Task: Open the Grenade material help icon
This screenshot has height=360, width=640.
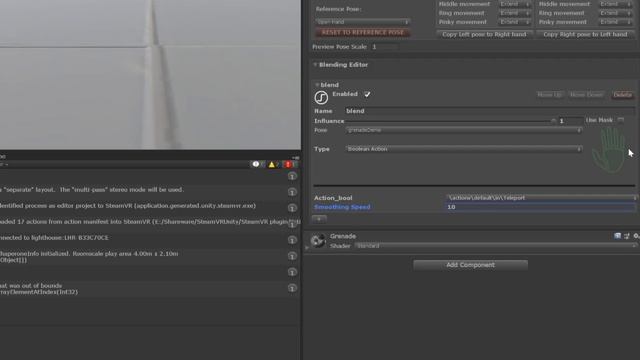Action: pos(617,236)
